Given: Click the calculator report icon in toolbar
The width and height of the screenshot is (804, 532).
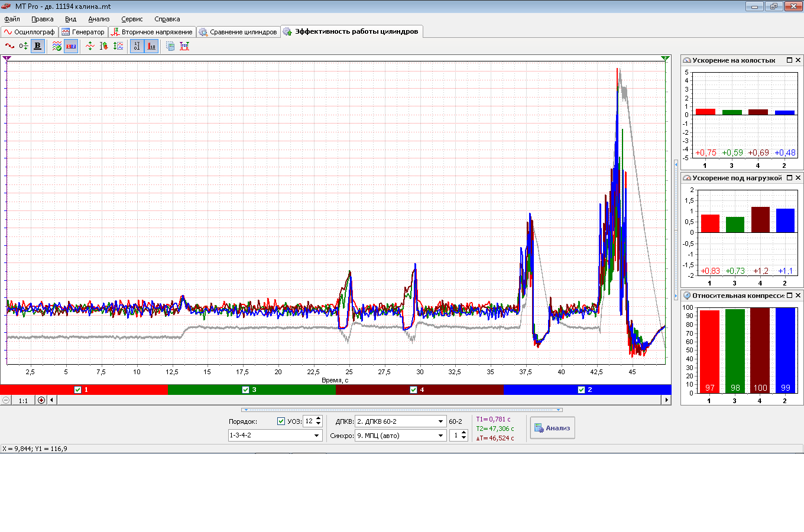Looking at the screenshot, I should 170,46.
